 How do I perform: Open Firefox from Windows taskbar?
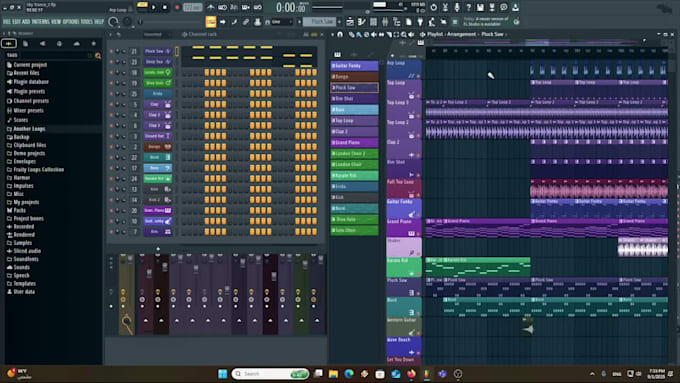(x=411, y=373)
